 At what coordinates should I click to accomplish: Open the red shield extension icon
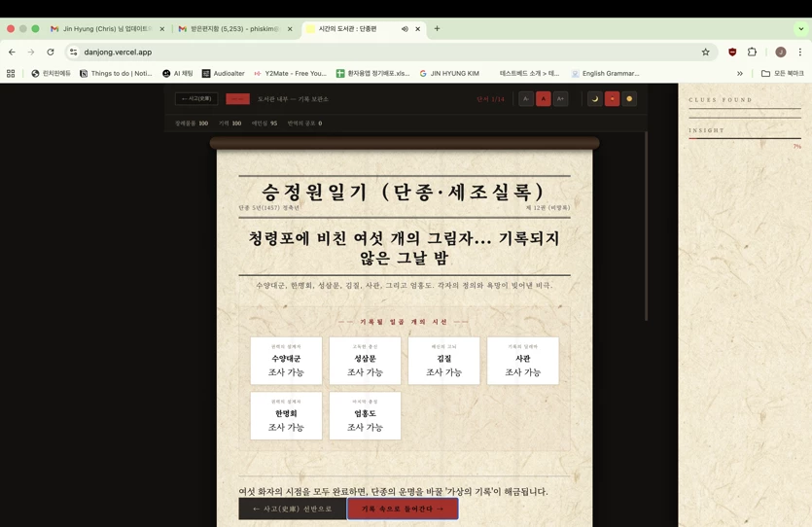tap(732, 52)
